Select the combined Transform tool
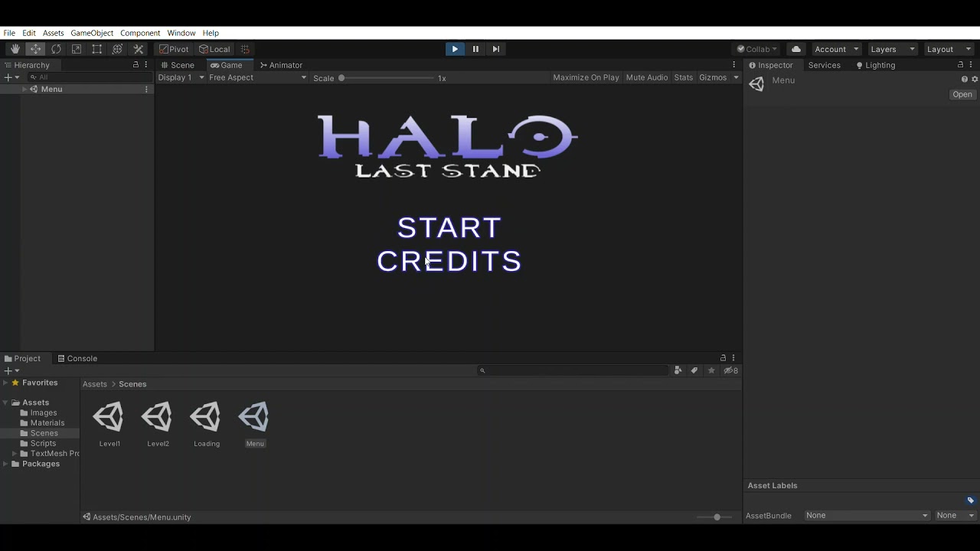980x551 pixels. click(x=118, y=49)
